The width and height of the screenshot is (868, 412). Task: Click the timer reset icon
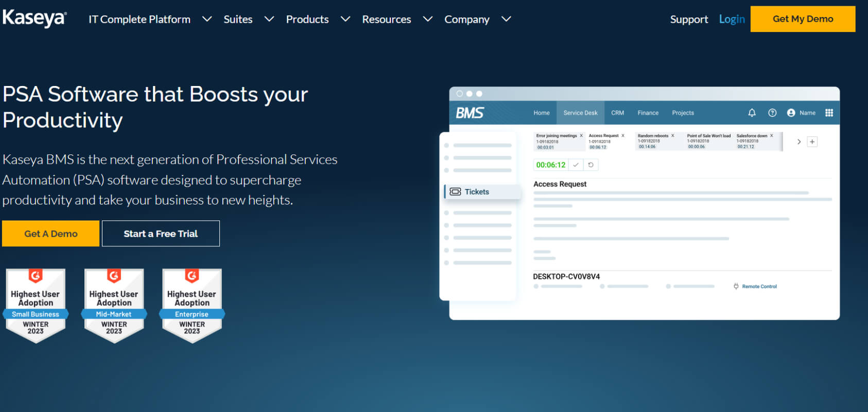point(591,165)
